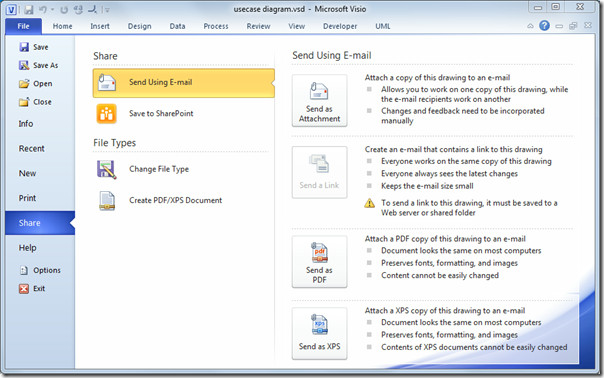Click the Send as PDF button

tap(319, 262)
